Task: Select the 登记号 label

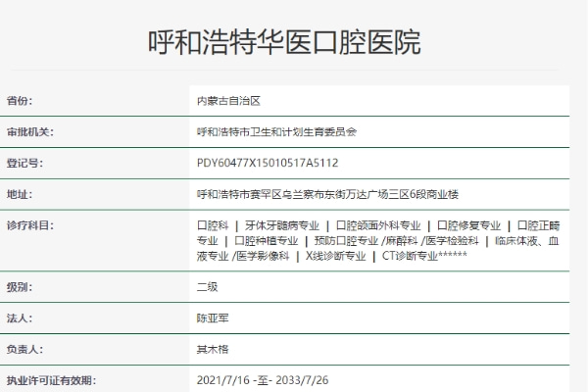Action: pyautogui.click(x=24, y=163)
